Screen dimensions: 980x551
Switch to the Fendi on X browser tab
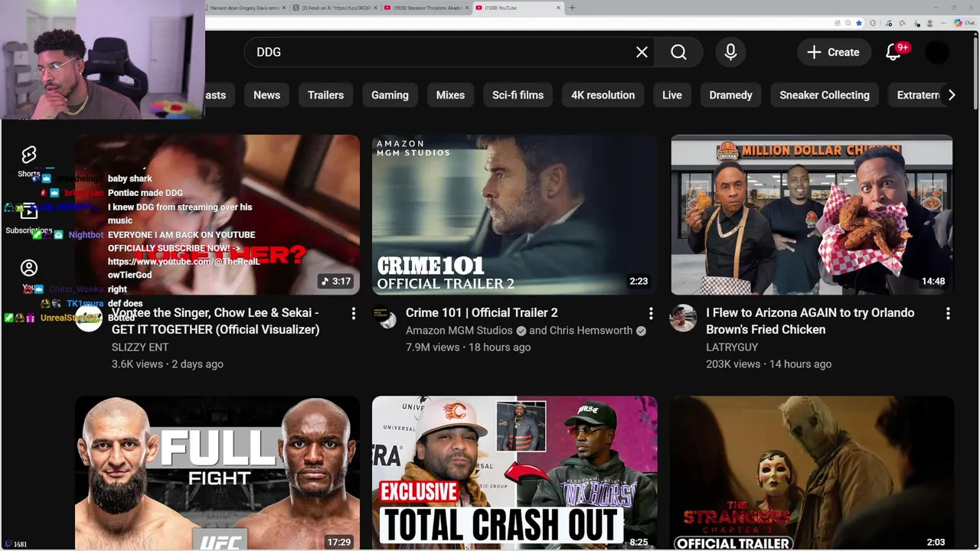coord(335,8)
